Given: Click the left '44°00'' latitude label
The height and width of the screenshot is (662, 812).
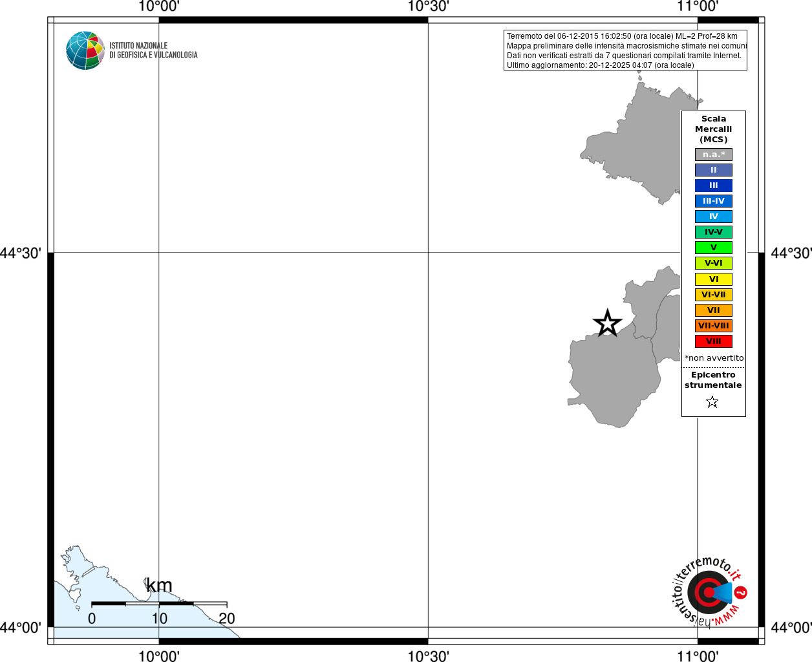Looking at the screenshot, I should click(21, 627).
